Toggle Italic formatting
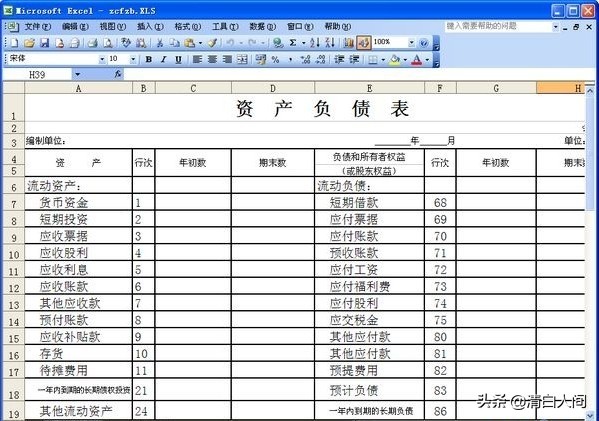This screenshot has width=599, height=421. tap(164, 60)
